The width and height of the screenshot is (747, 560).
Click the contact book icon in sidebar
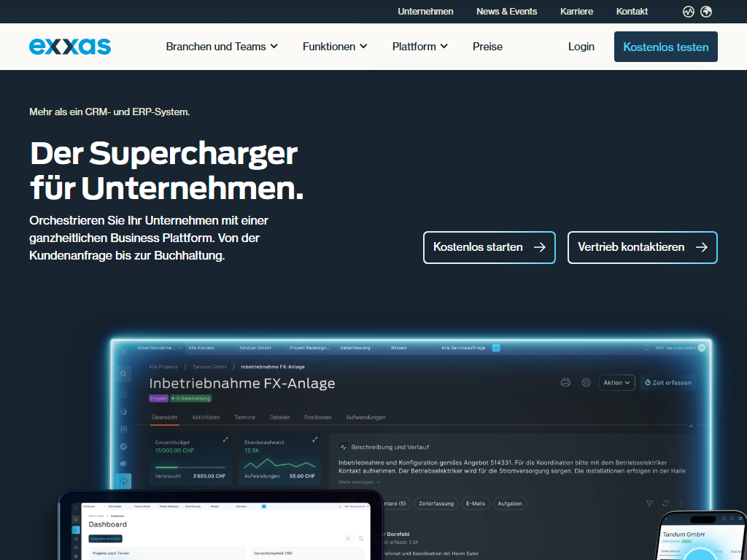tap(123, 429)
